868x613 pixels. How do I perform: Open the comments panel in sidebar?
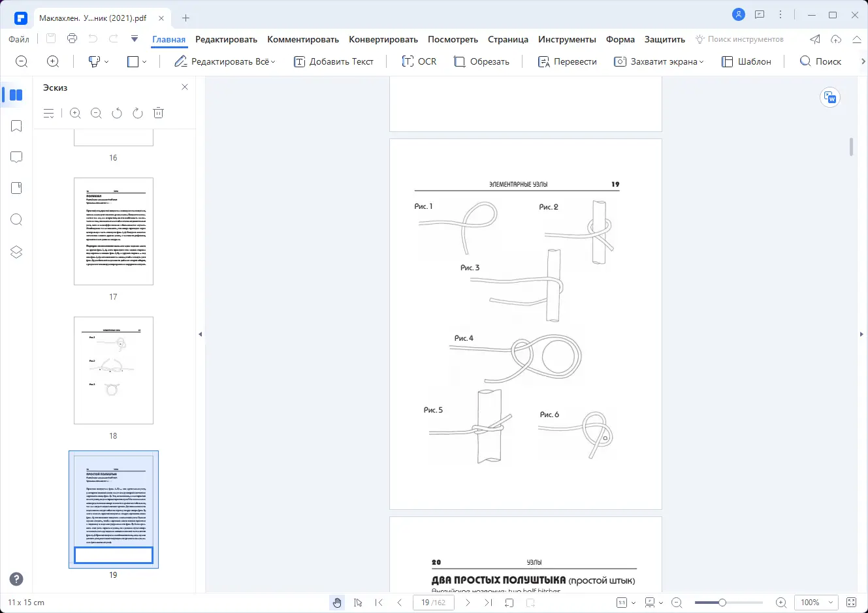point(16,157)
